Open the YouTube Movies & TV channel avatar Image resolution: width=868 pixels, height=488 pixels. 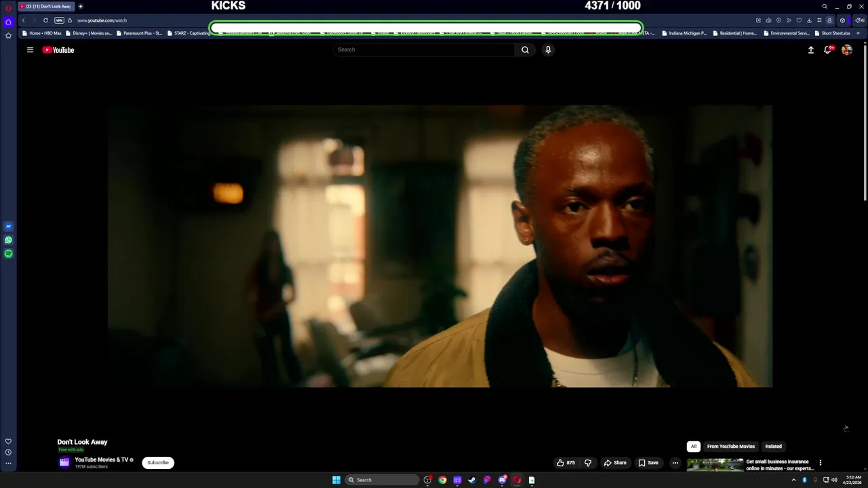64,462
